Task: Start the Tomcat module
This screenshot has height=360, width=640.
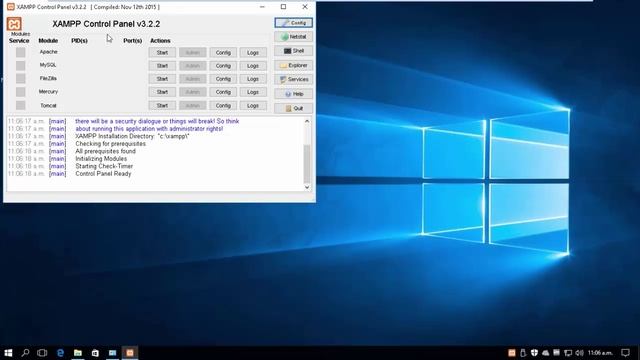Action: pos(162,106)
